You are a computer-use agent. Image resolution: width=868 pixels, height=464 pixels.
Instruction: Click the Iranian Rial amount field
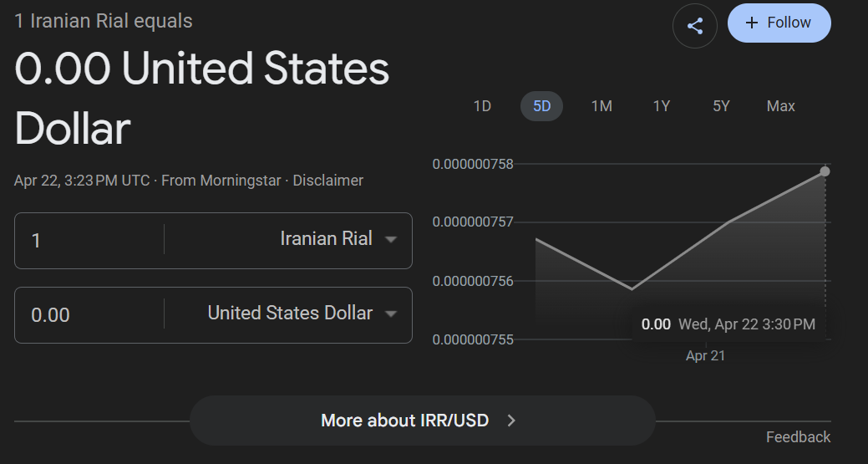tap(89, 241)
